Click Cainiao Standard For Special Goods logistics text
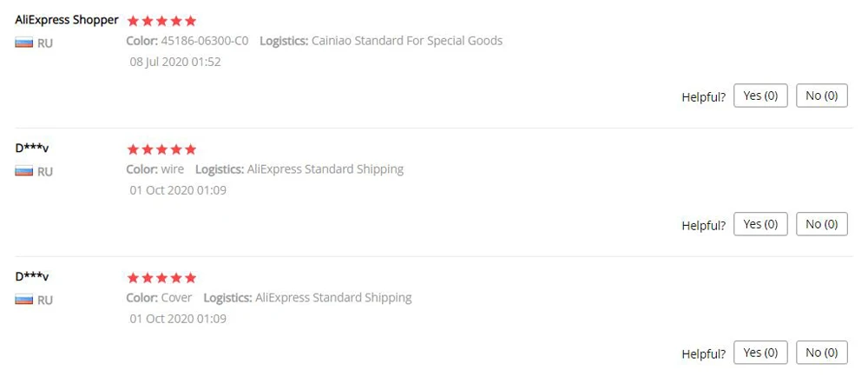The width and height of the screenshot is (868, 390). tap(408, 41)
